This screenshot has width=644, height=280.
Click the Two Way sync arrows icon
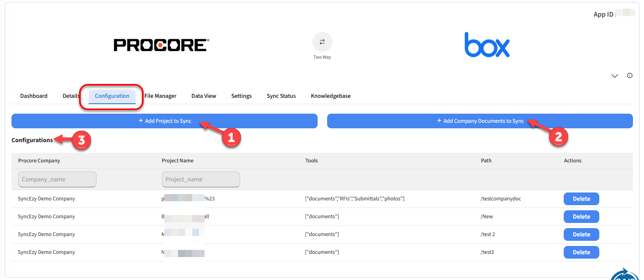tap(322, 42)
